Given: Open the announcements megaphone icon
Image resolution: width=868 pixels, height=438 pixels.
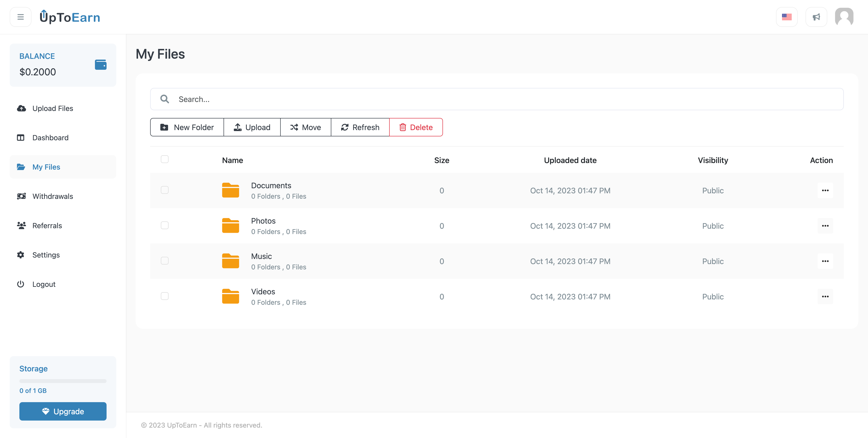Looking at the screenshot, I should pos(816,17).
